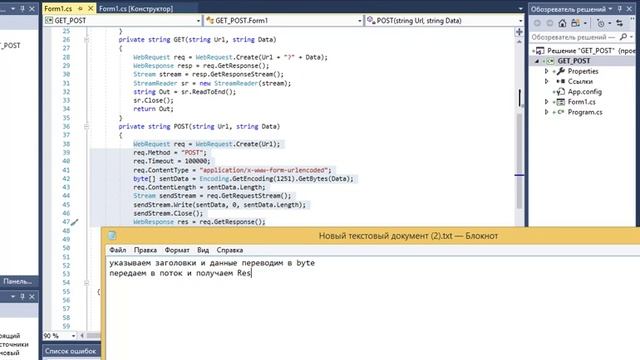640x360 pixels.
Task: Click the solution/folder view switch icon
Action: click(x=576, y=23)
